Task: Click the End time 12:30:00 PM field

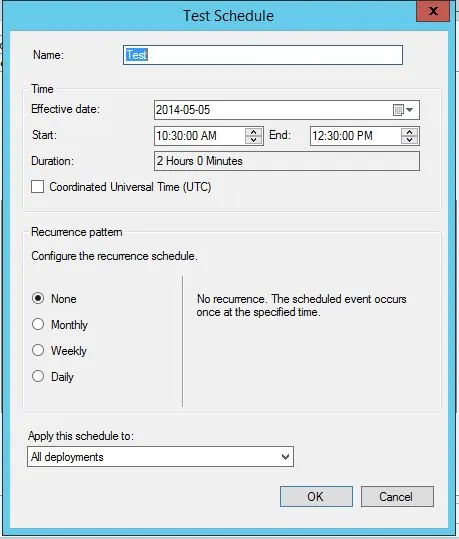Action: point(356,136)
